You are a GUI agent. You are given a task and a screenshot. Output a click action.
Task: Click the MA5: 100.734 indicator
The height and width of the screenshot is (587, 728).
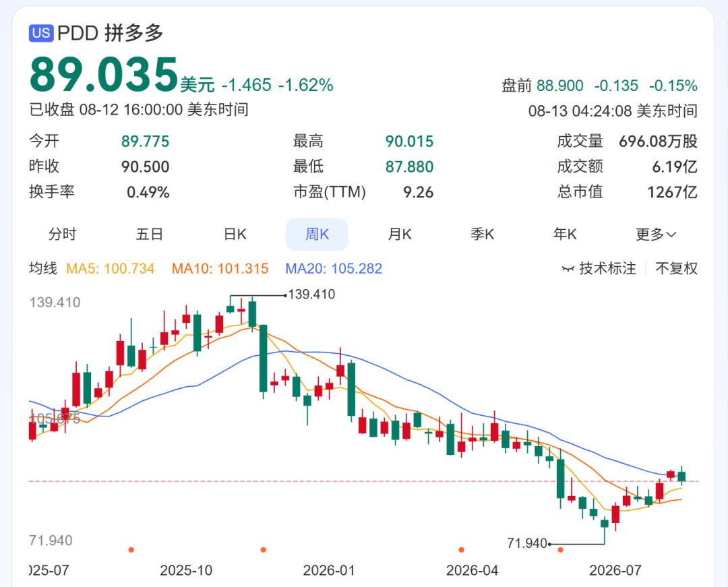(x=110, y=268)
